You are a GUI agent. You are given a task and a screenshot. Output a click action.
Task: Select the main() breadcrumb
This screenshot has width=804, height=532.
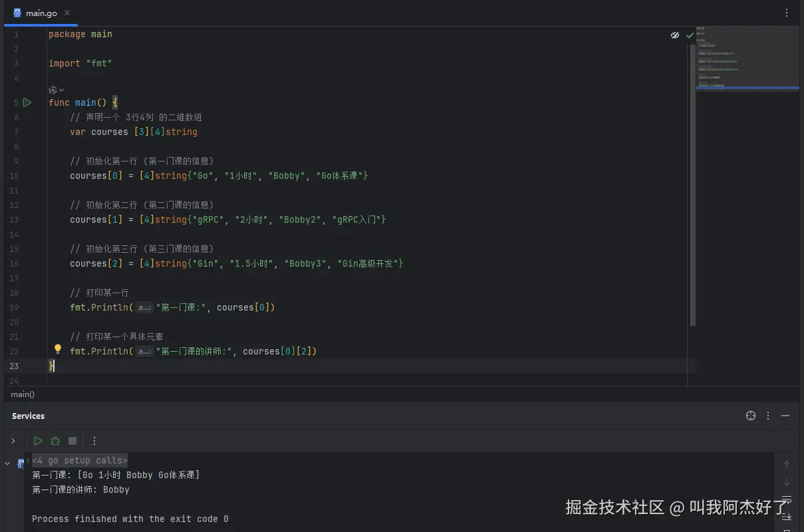coord(23,394)
